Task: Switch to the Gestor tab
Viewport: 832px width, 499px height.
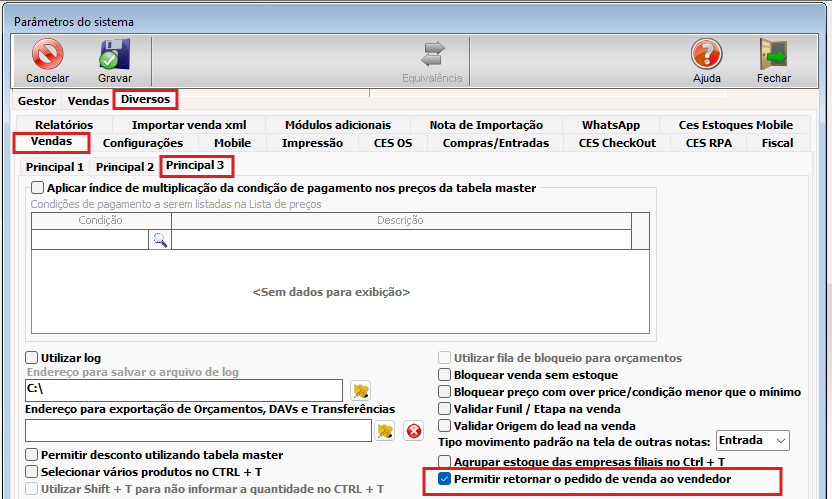Action: (37, 101)
